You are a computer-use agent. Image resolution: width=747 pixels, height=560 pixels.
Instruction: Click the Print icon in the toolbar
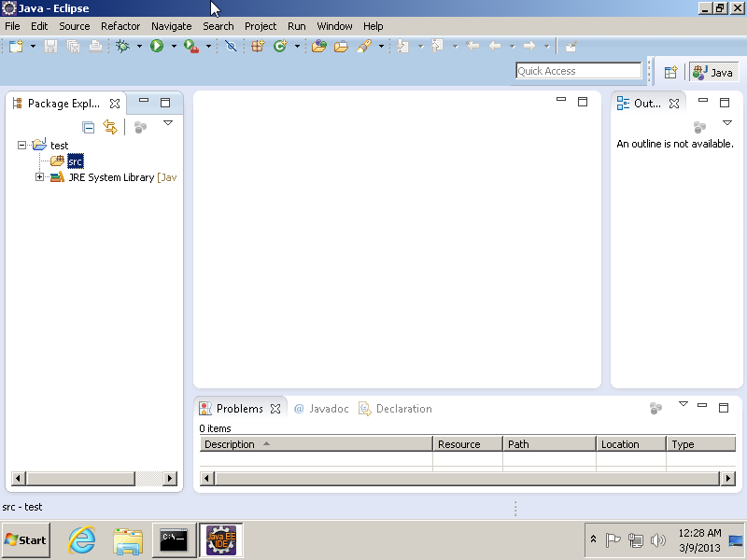tap(95, 46)
